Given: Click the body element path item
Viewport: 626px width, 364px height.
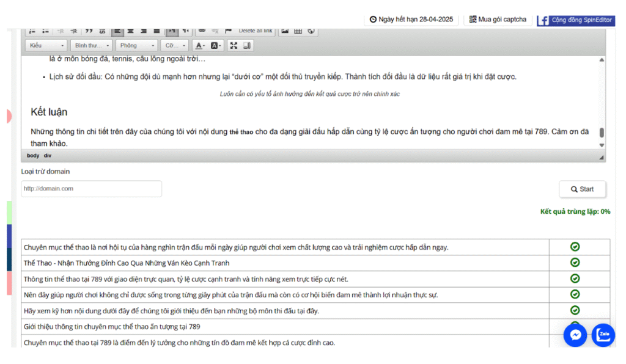Looking at the screenshot, I should click(x=33, y=156).
